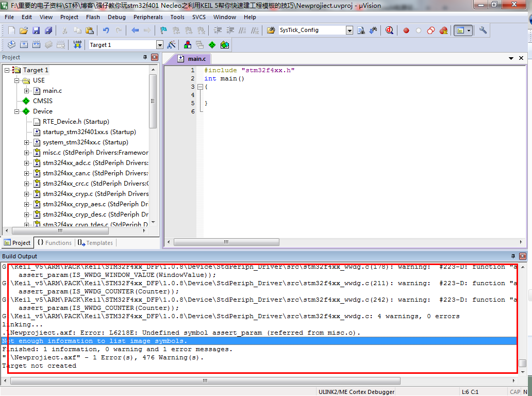This screenshot has width=532, height=396.
Task: Click the Save file toolbar icon
Action: 36,30
